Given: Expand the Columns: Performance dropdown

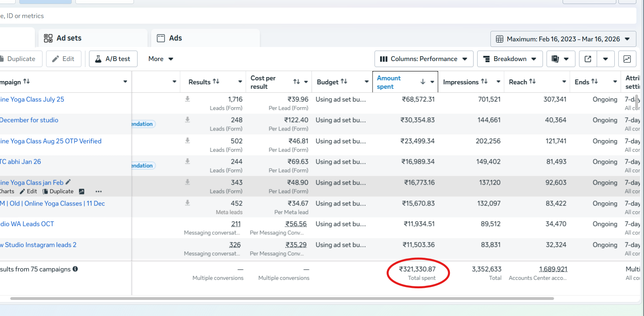Looking at the screenshot, I should (x=423, y=59).
